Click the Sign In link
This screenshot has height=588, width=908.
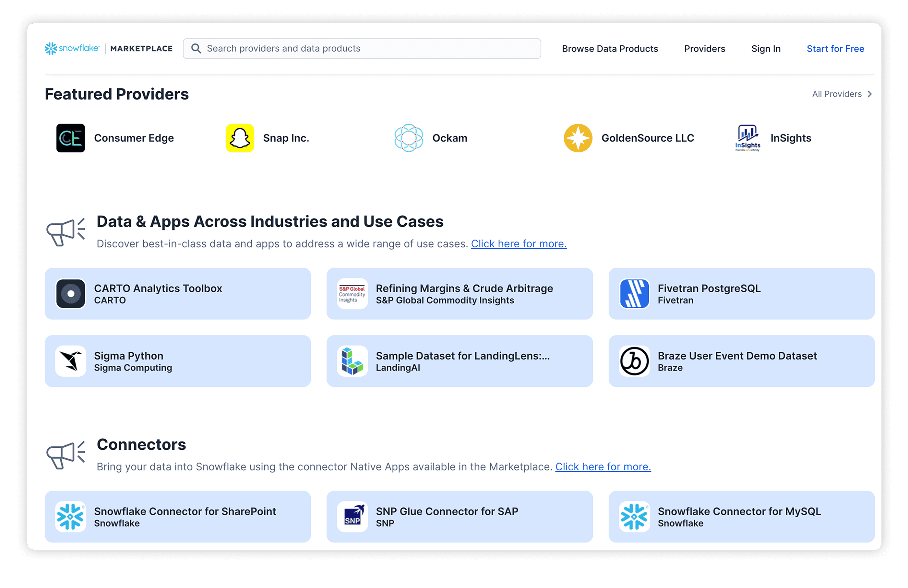[x=766, y=48]
